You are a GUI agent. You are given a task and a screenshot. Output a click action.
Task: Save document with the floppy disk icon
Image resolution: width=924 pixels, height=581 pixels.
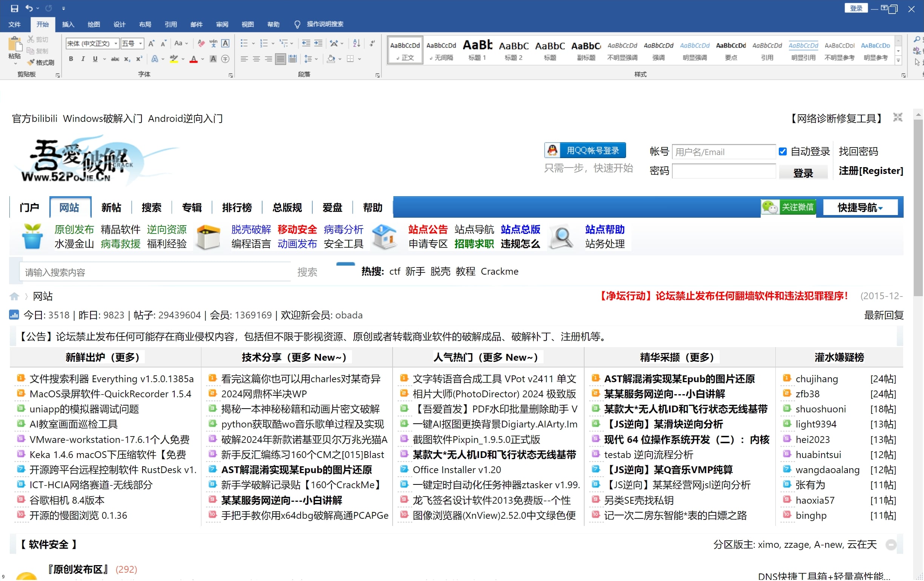point(14,8)
